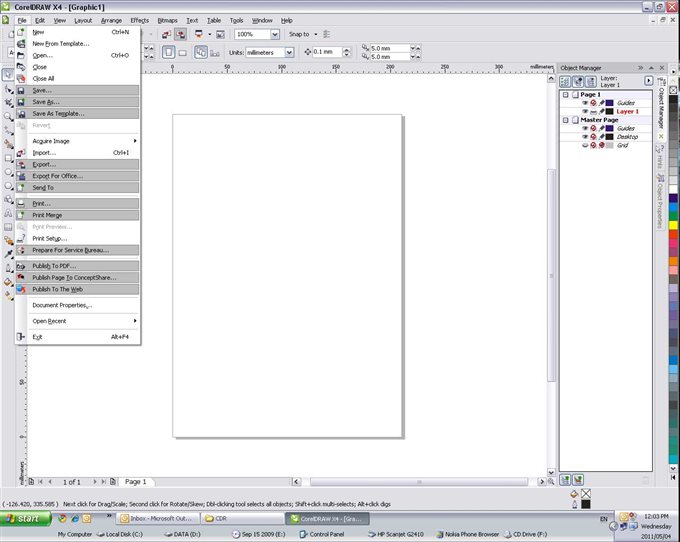The image size is (680, 542).
Task: Open the Effects menu
Action: (139, 20)
